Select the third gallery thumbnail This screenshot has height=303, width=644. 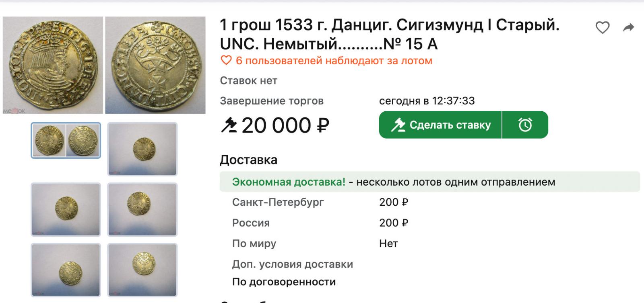point(66,209)
